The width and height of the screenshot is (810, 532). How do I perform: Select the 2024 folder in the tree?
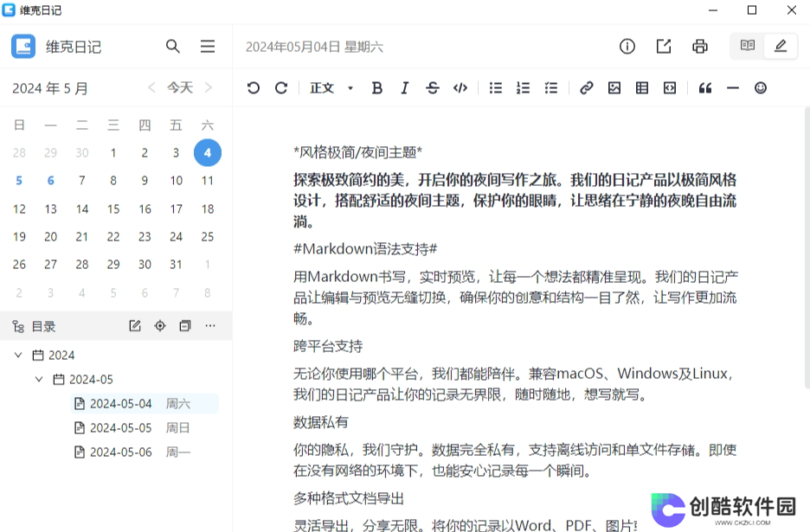point(54,355)
